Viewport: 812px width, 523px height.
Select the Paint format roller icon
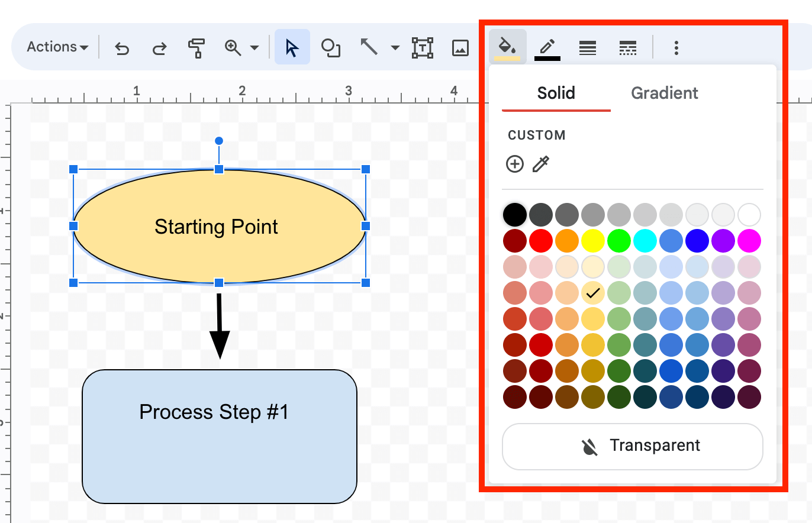(196, 47)
